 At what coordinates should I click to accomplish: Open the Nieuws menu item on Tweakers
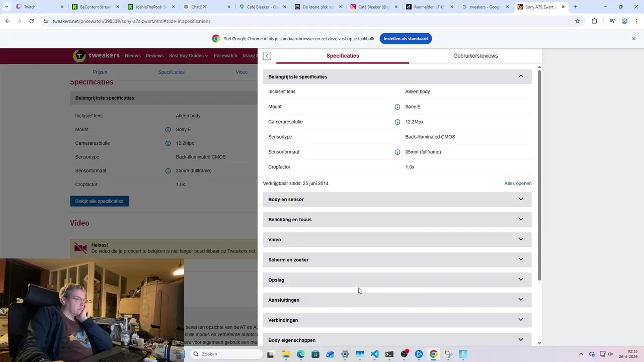pos(133,56)
